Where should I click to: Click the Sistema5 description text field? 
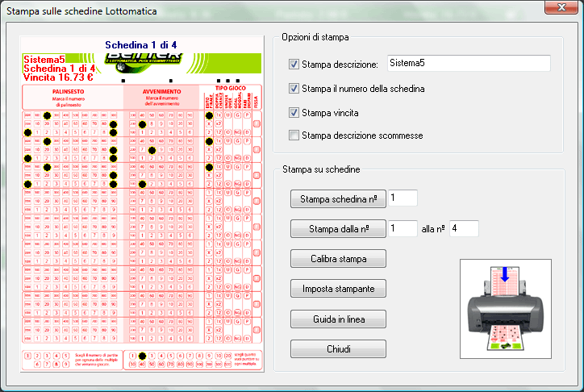point(467,63)
